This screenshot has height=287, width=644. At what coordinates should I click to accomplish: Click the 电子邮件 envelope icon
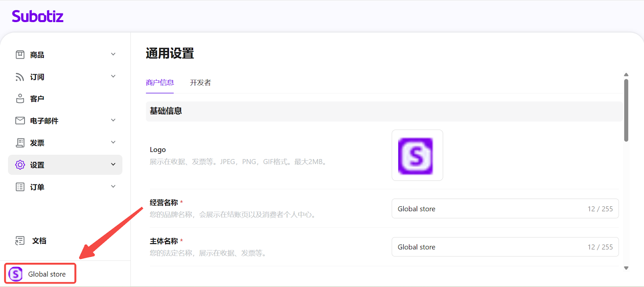tap(20, 121)
